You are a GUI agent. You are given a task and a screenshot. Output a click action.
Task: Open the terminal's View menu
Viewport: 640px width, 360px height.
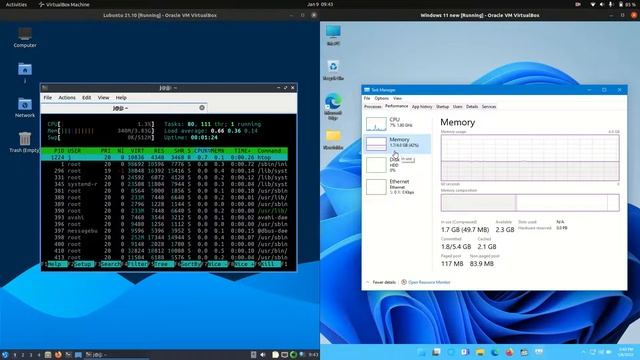(103, 98)
